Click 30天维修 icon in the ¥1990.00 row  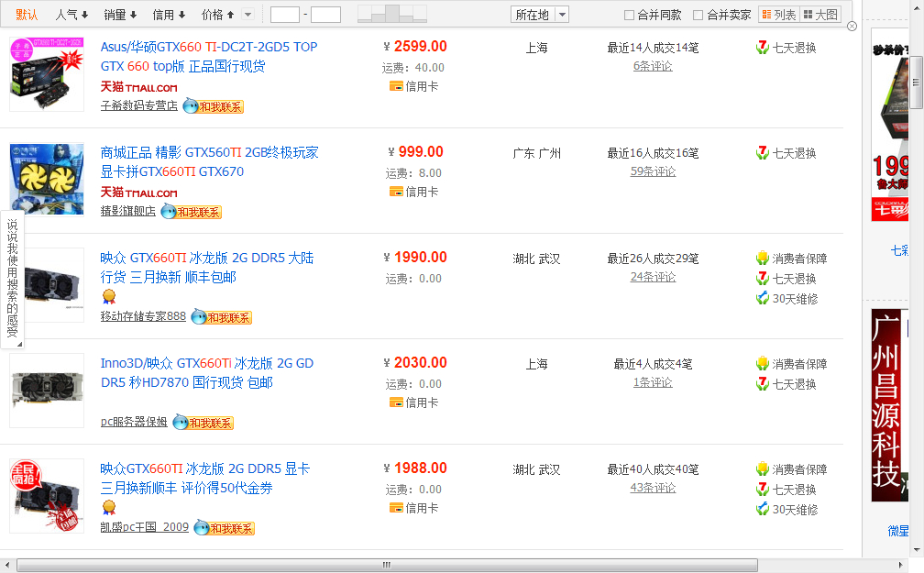tap(763, 298)
